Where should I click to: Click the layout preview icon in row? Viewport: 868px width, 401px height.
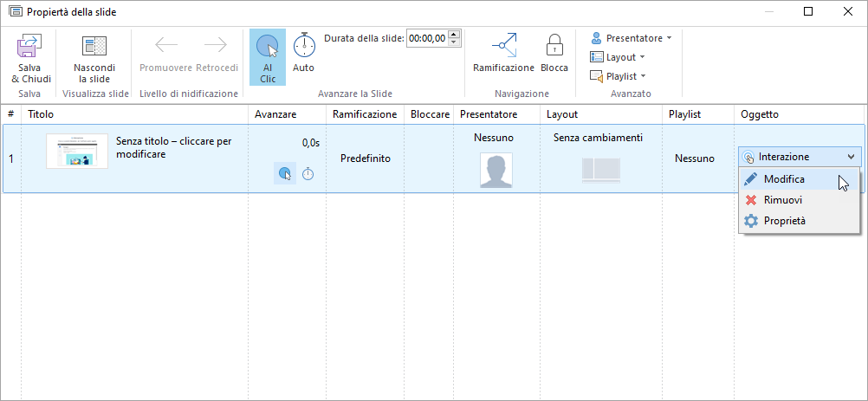600,170
